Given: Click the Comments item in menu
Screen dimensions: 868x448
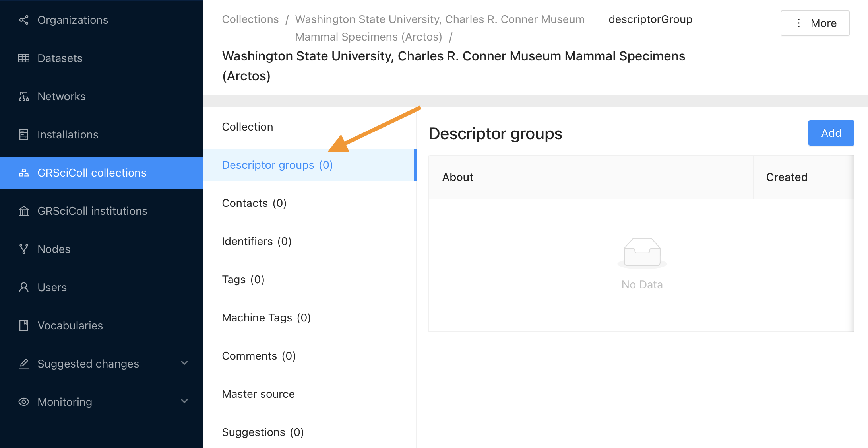Looking at the screenshot, I should [259, 355].
